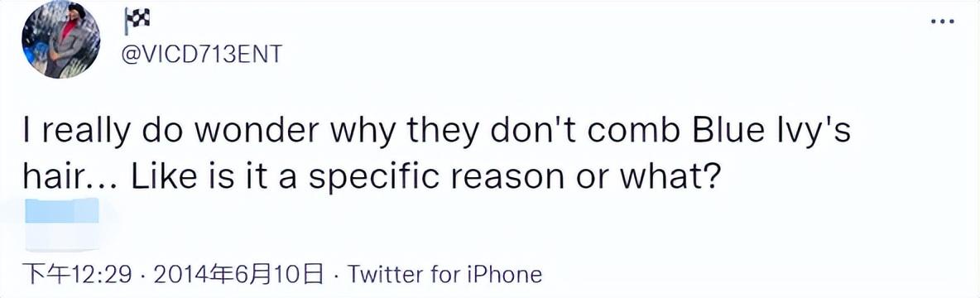Open the Twitter for iPhone source link
This screenshot has height=298, width=980.
pos(444,274)
